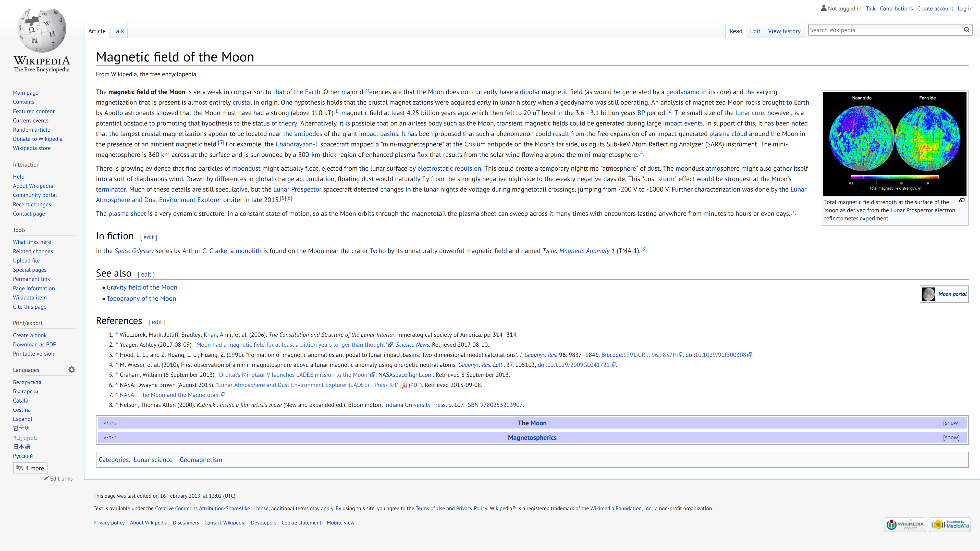
Task: Follow the Arthur C. Clarke link
Action: click(x=205, y=251)
